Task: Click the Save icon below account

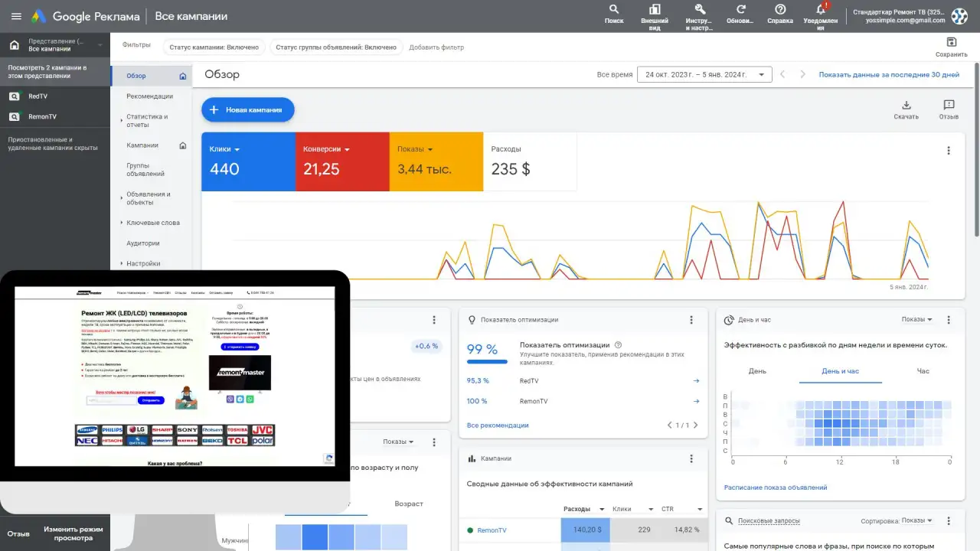Action: click(952, 42)
